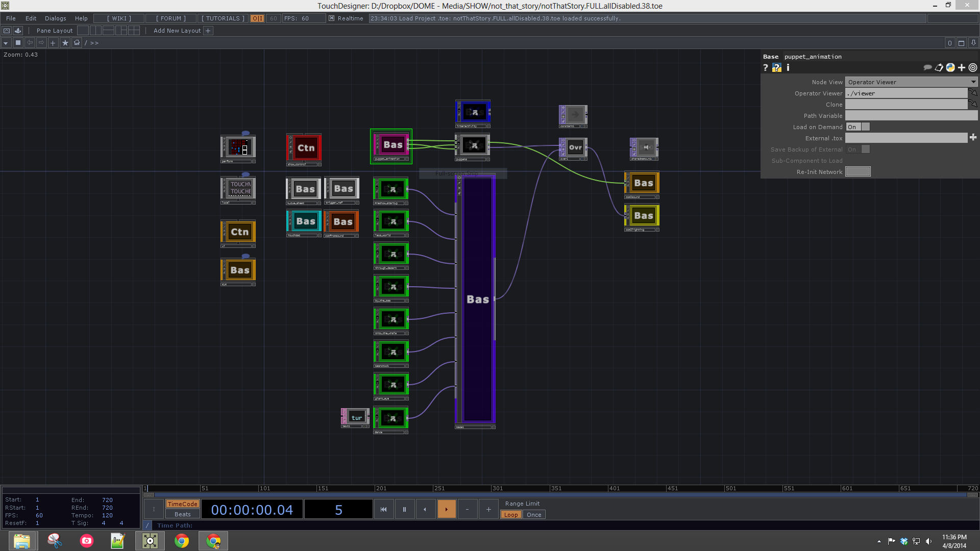Click the operator info 'i' icon
The image size is (980, 551).
point(788,68)
